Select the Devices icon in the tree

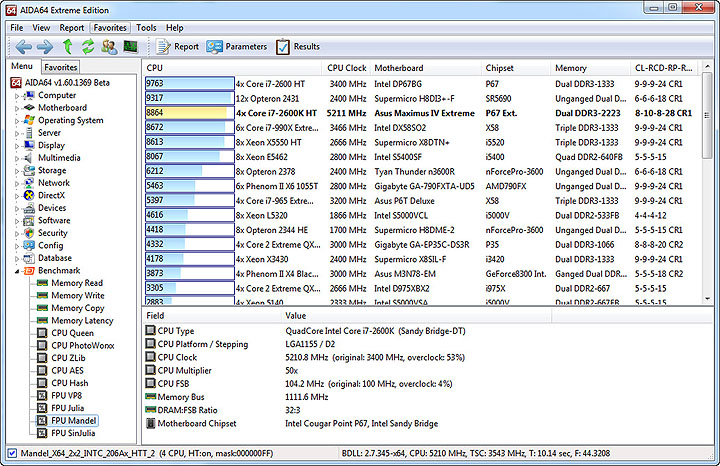pyautogui.click(x=29, y=208)
